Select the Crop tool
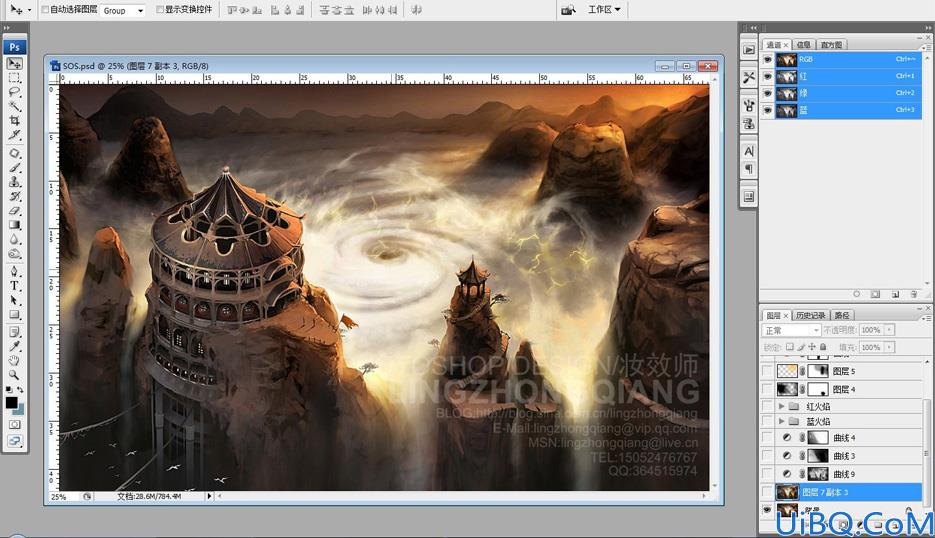 (14, 121)
